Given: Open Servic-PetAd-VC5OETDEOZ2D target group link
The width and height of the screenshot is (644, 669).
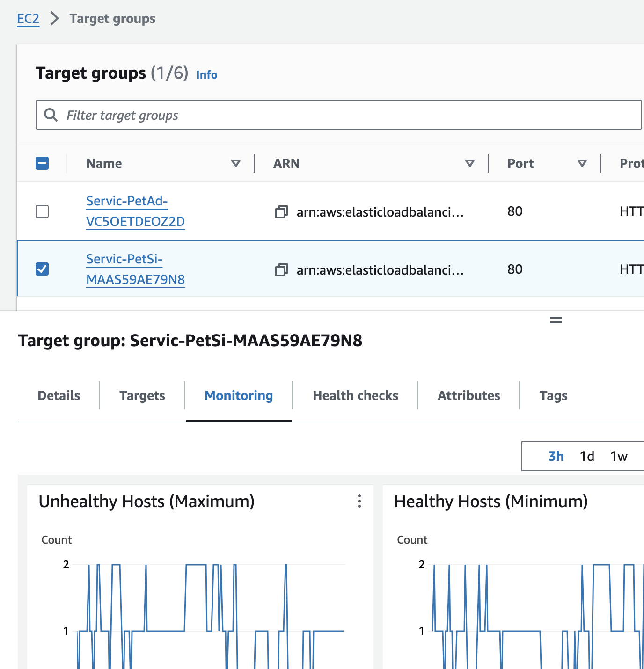Looking at the screenshot, I should point(135,211).
